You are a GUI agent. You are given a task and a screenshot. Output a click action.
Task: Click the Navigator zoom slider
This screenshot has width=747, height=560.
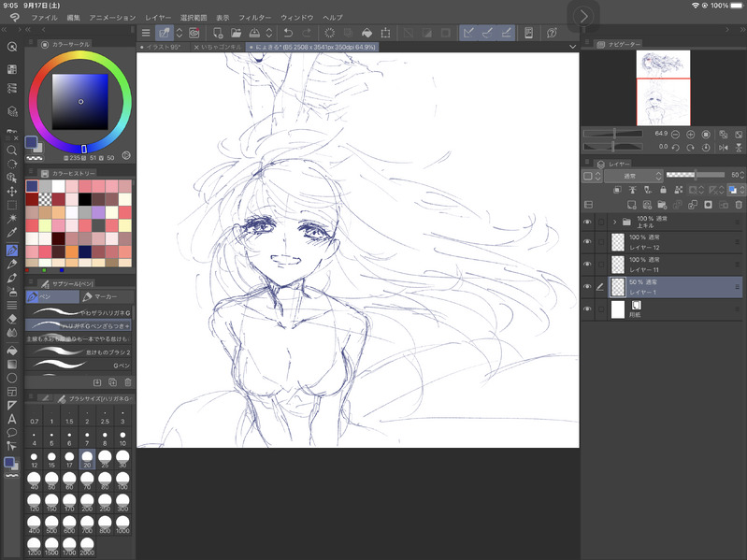(x=613, y=134)
